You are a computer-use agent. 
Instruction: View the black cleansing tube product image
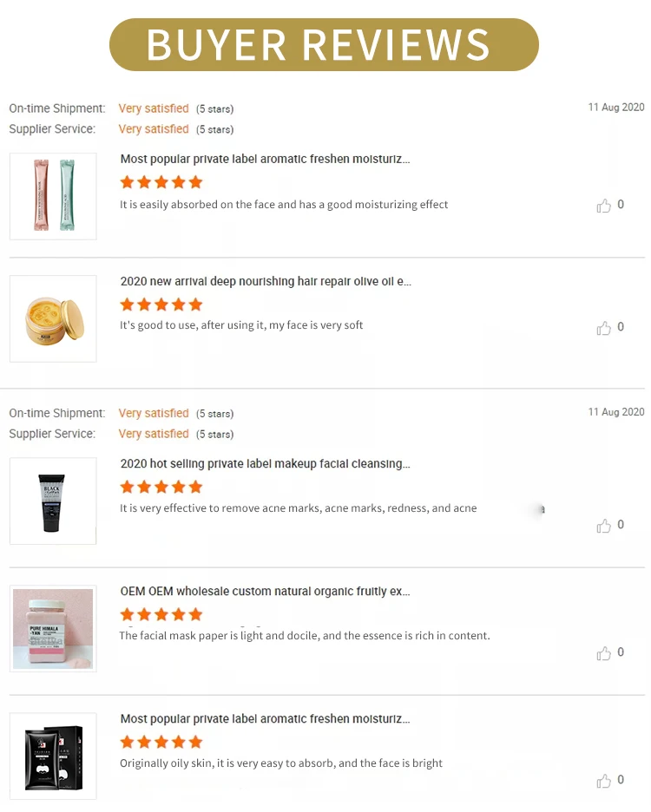click(x=53, y=501)
